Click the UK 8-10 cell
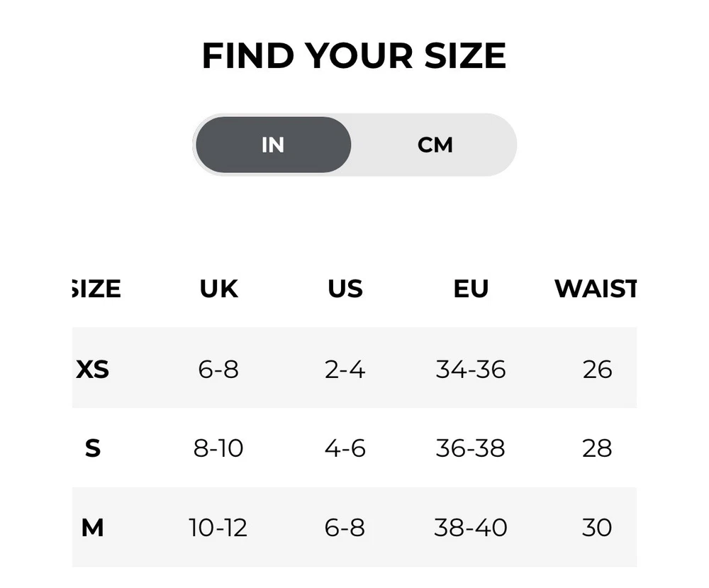Viewport: 709px width, 588px height. (218, 448)
